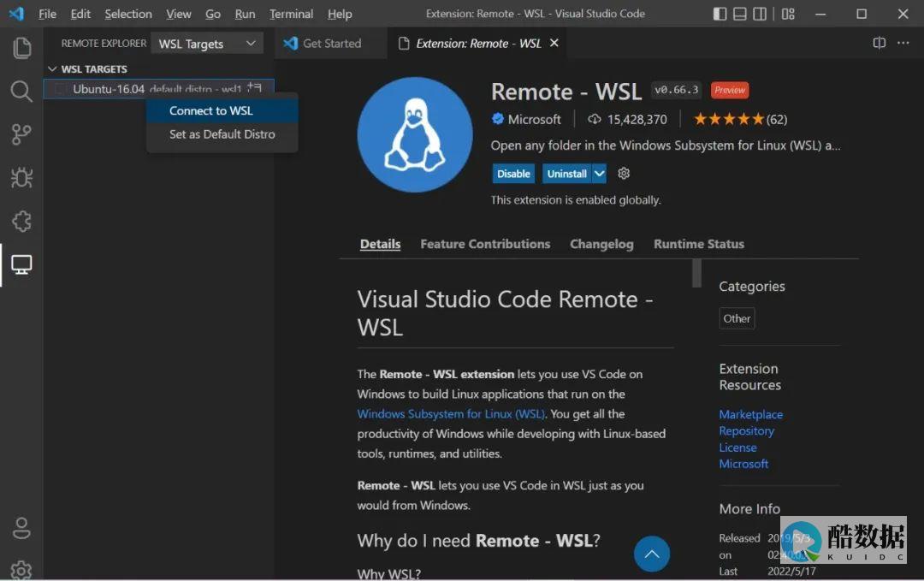Click the REMOTE EXPLORER title
Viewport: 924px width, 581px height.
coord(104,44)
